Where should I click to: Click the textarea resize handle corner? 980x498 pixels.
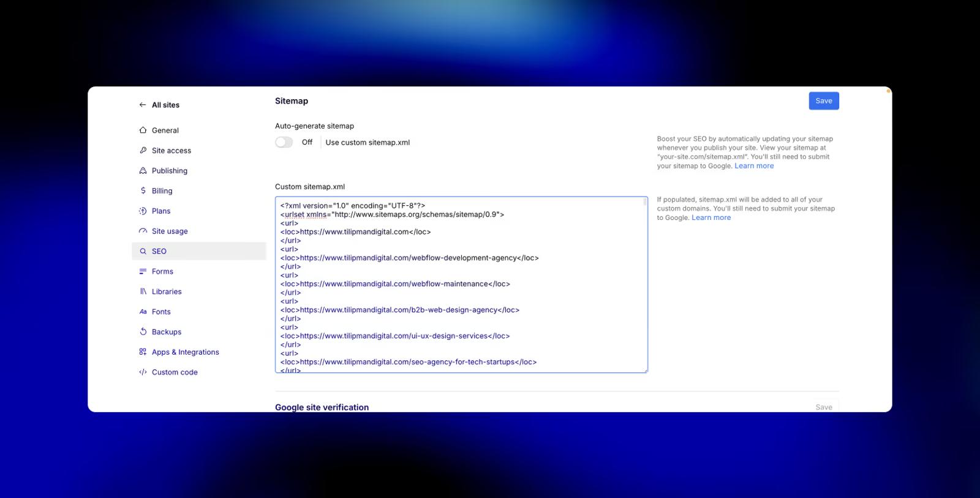click(x=645, y=370)
